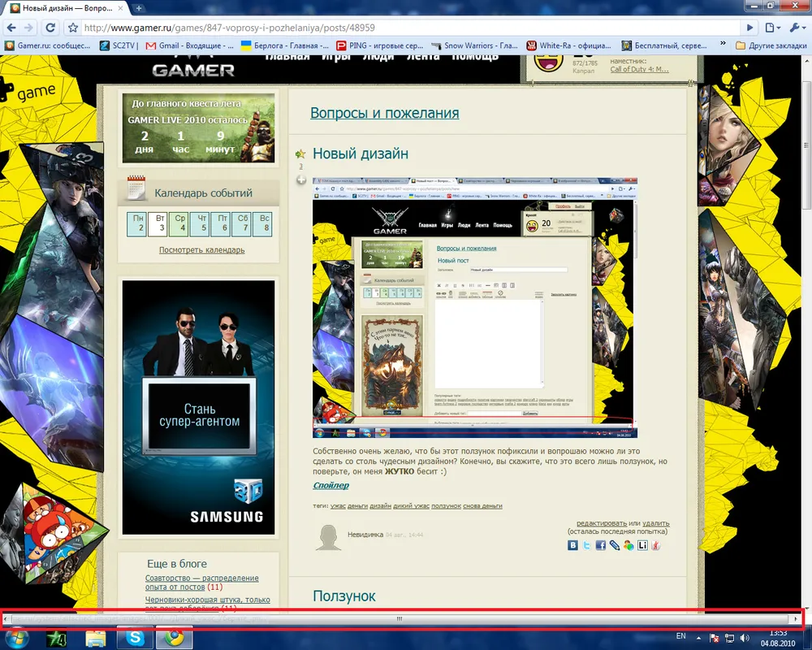Open PING игровые сер bookmark
812x650 pixels.
(x=379, y=45)
